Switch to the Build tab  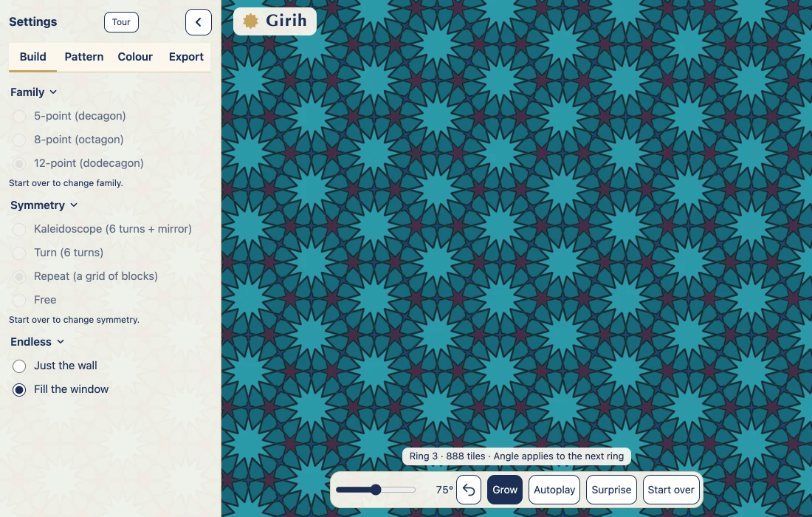coord(32,57)
